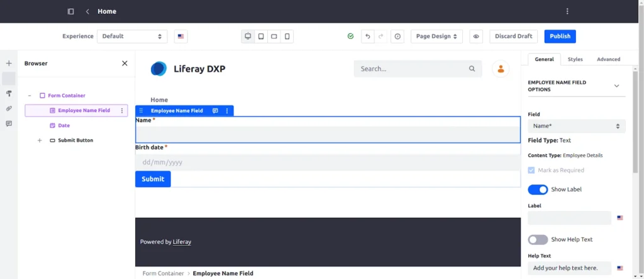Switch to landscape phone viewport preview
The image size is (644, 279).
(274, 36)
